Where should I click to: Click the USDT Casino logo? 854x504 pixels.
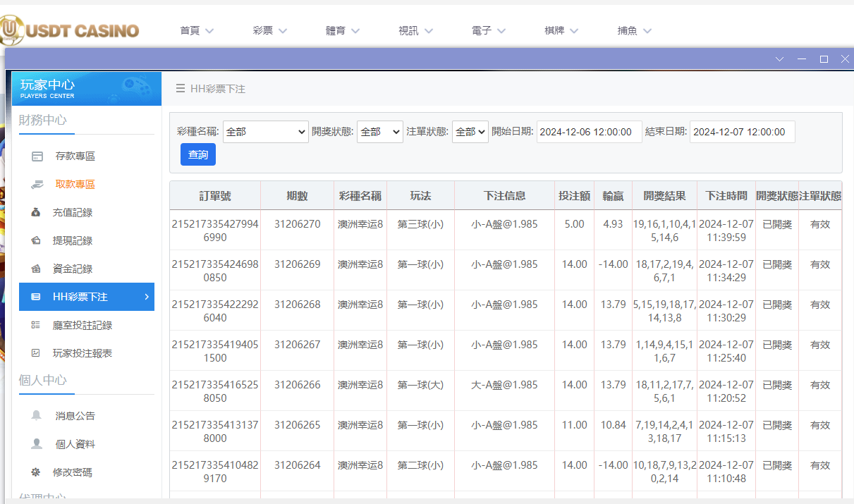pyautogui.click(x=71, y=30)
